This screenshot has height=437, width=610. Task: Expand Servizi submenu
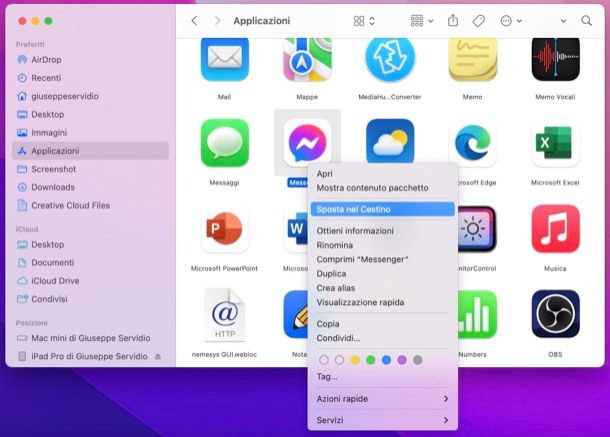(x=382, y=420)
